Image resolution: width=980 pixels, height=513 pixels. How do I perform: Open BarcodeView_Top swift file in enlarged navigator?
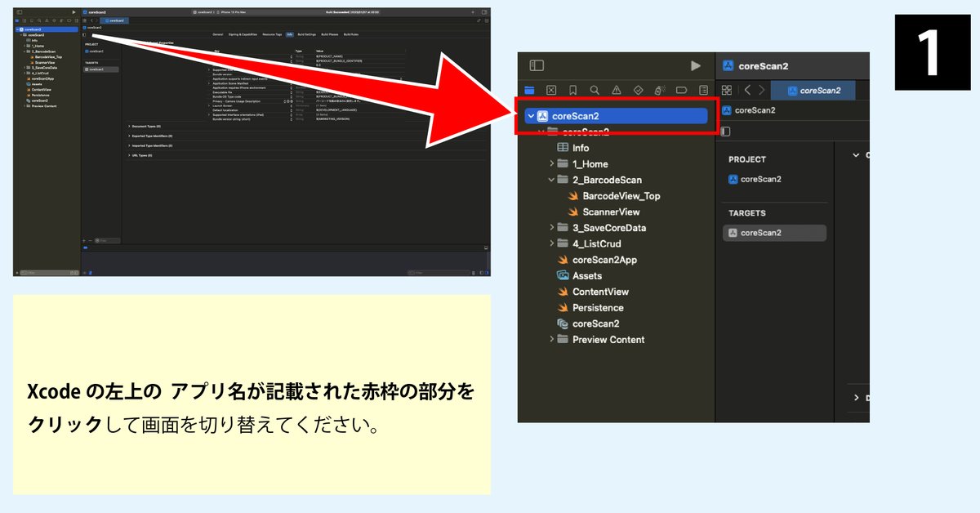tap(614, 196)
